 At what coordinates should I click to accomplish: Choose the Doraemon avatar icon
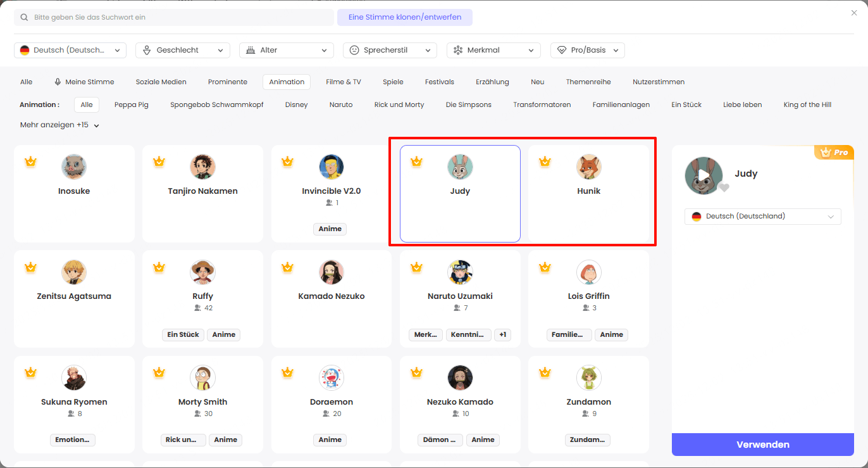[332, 377]
